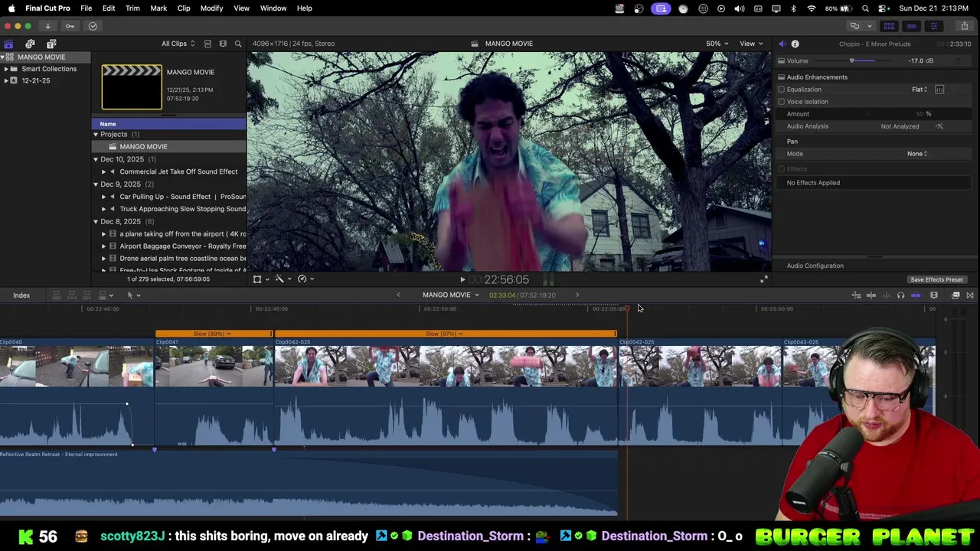Expand the Smart Collections folder
Screen dimensions: 980x551
pyautogui.click(x=6, y=69)
